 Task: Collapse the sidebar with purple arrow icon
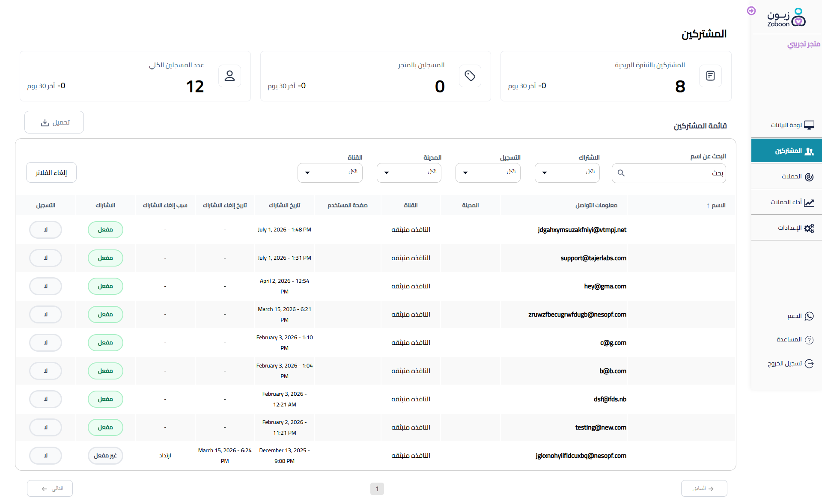[751, 11]
